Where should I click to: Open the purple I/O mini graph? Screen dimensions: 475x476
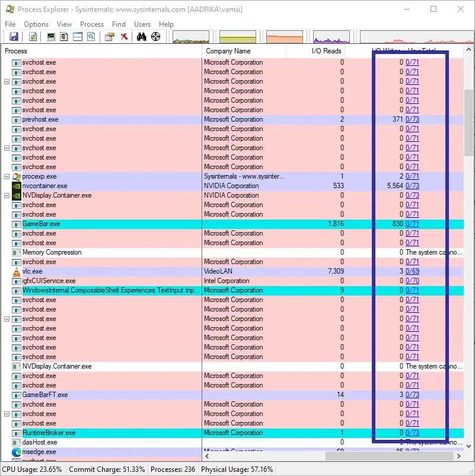coord(331,37)
